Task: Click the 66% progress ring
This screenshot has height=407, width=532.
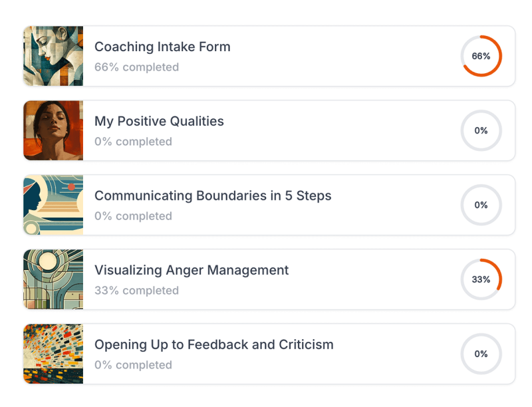Action: pyautogui.click(x=481, y=57)
